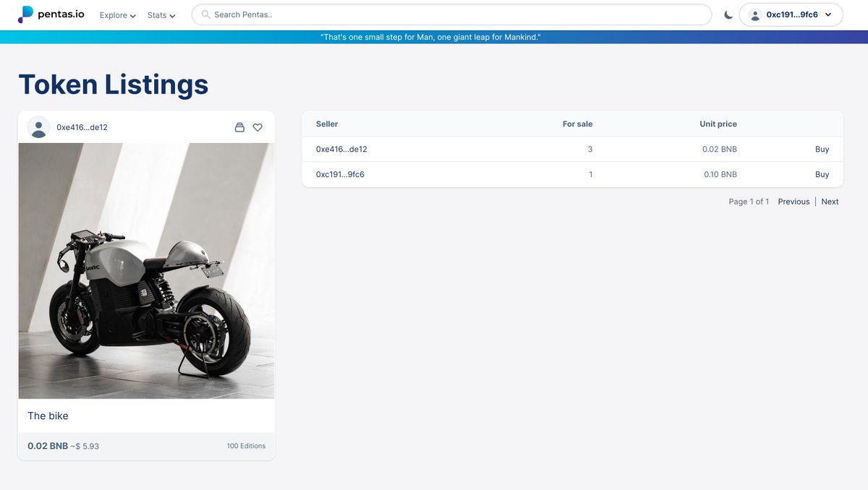This screenshot has height=490, width=868.
Task: Click the title "The bike"
Action: (x=48, y=416)
